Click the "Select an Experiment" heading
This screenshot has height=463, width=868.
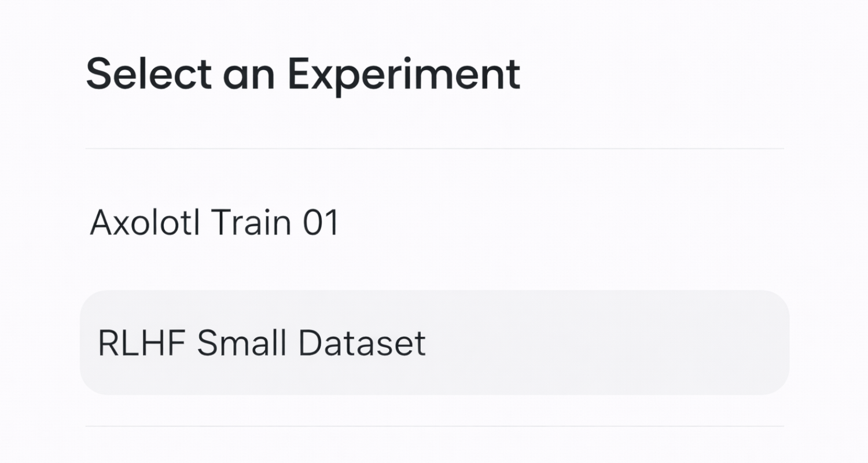pyautogui.click(x=303, y=75)
